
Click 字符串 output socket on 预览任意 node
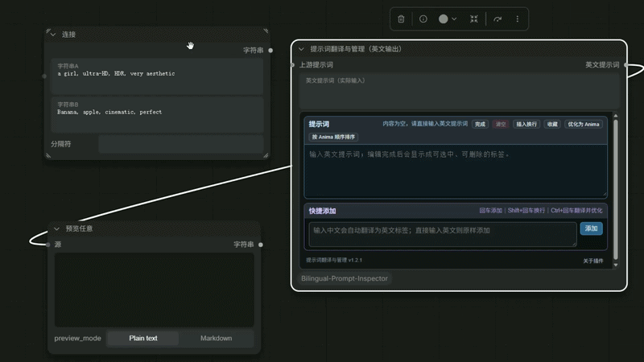click(261, 245)
